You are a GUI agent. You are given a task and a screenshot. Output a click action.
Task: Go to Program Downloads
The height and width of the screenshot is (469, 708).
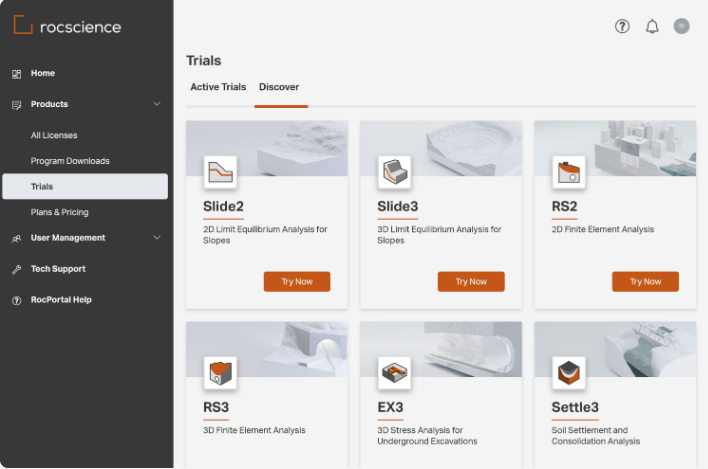[x=70, y=161]
